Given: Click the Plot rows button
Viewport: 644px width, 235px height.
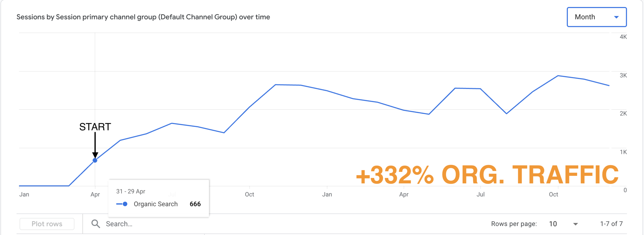Looking at the screenshot, I should 47,224.
